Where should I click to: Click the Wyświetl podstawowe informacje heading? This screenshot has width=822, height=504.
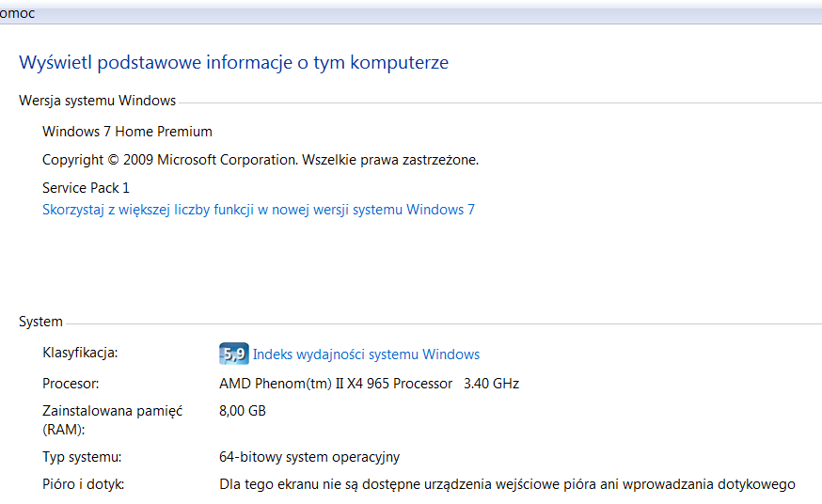234,63
